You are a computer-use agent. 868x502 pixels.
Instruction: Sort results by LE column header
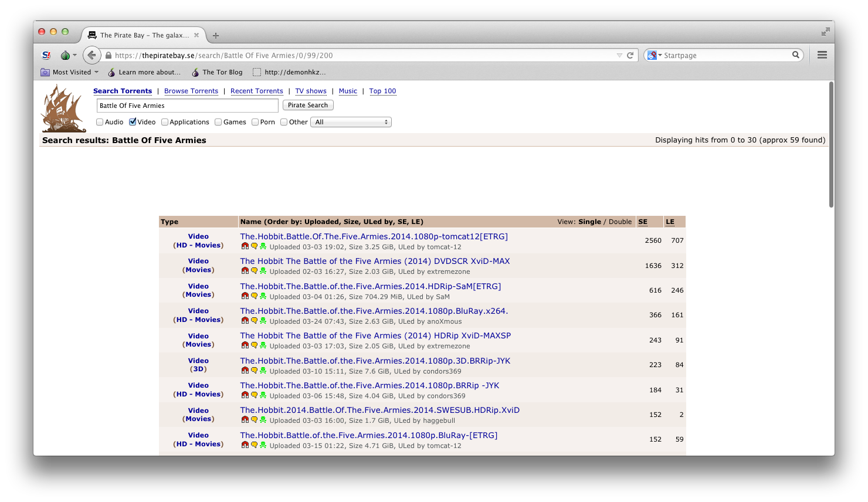pos(670,222)
